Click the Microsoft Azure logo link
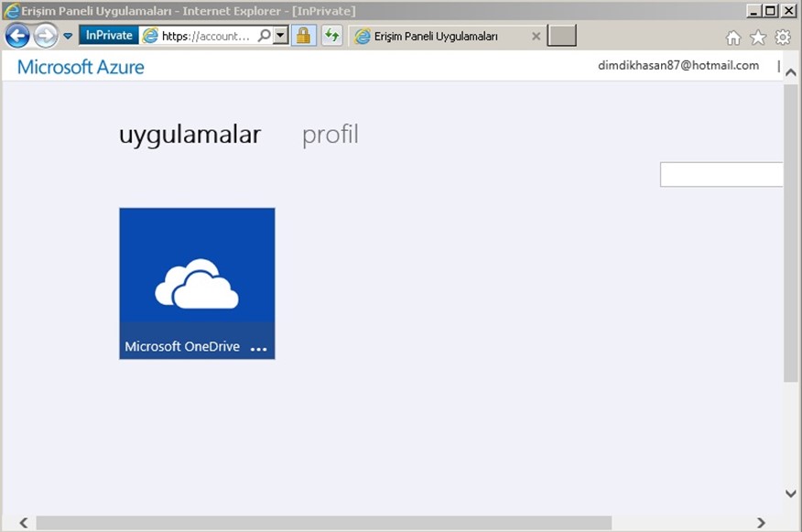The height and width of the screenshot is (532, 802). point(81,67)
